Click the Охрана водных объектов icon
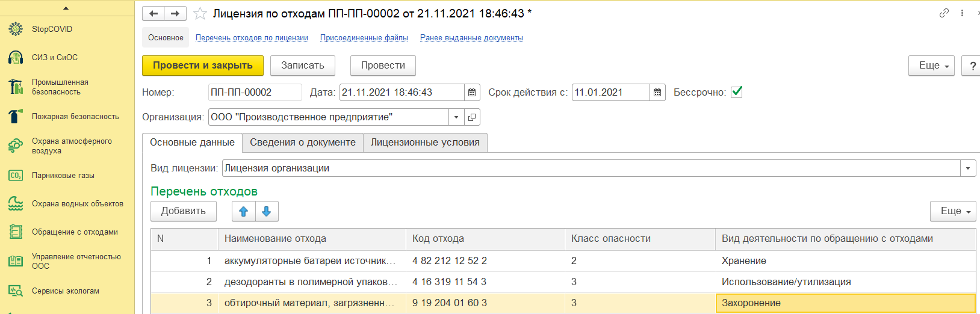 click(16, 203)
